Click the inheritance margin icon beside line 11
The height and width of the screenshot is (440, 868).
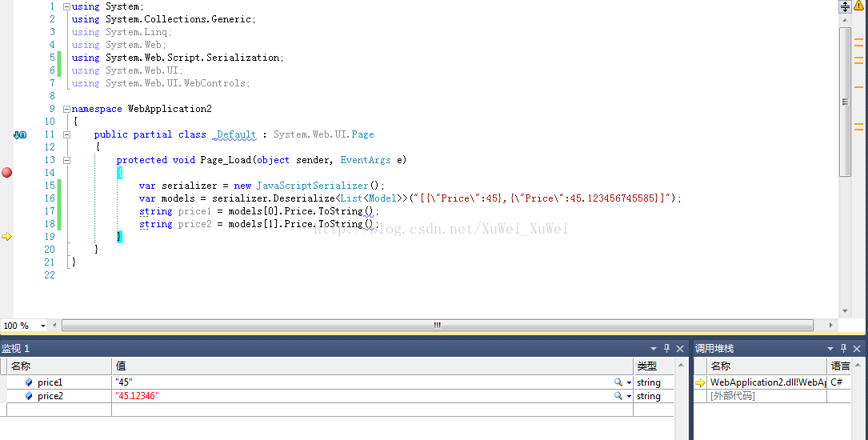[x=20, y=134]
